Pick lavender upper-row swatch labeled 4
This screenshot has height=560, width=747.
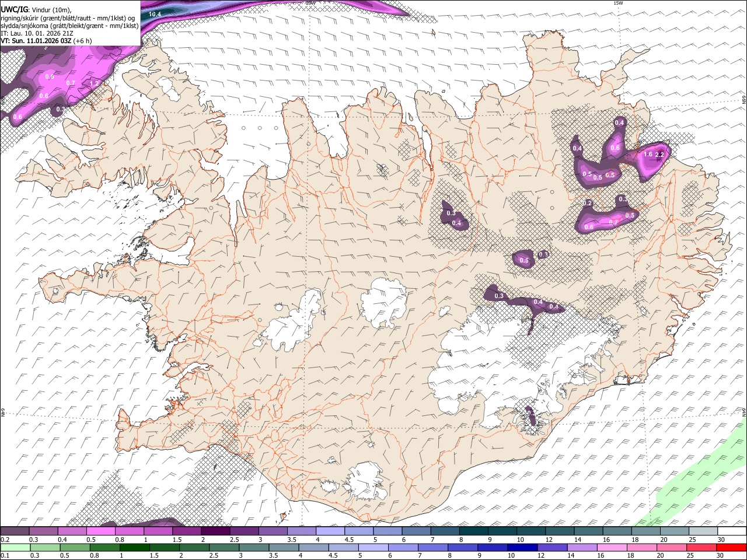click(330, 531)
